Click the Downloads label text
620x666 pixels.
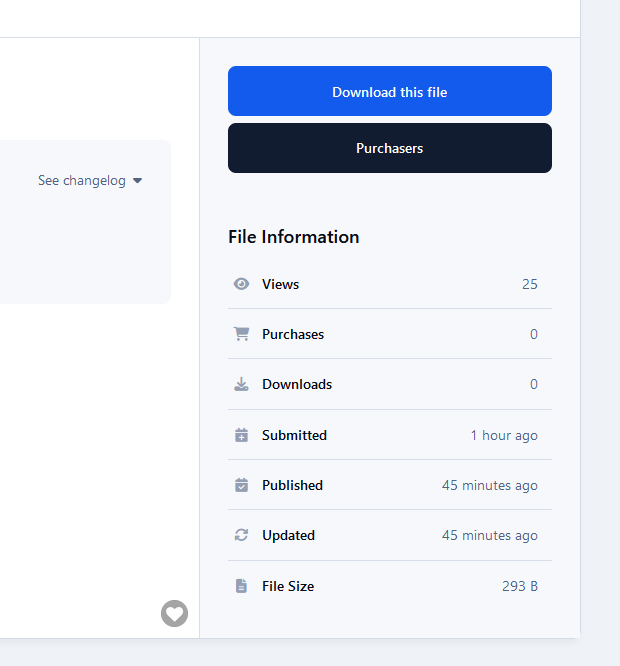[297, 384]
